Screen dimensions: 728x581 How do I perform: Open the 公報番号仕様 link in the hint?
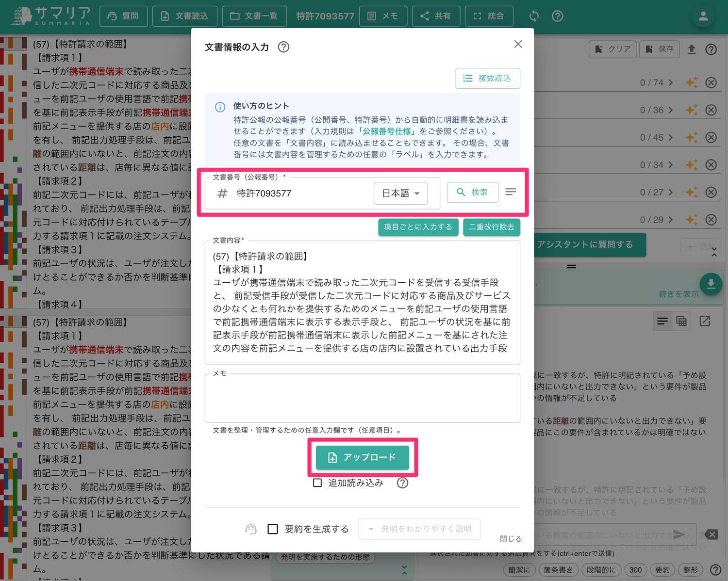(387, 131)
